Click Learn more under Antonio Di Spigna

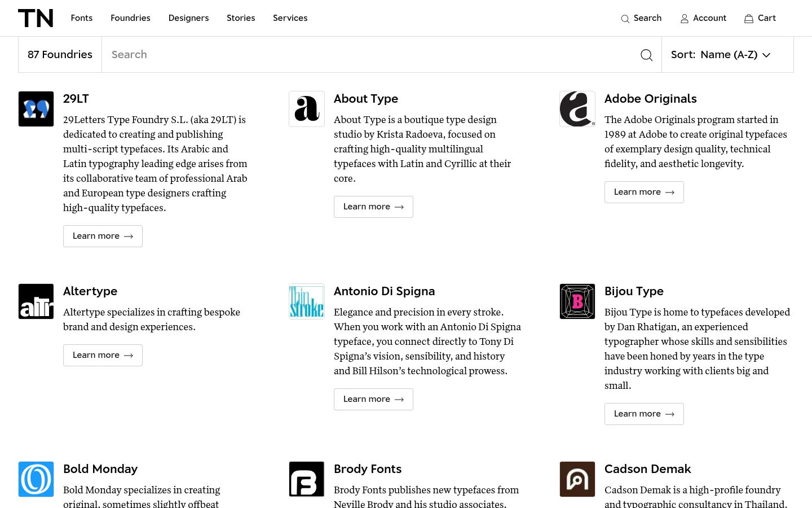[373, 399]
